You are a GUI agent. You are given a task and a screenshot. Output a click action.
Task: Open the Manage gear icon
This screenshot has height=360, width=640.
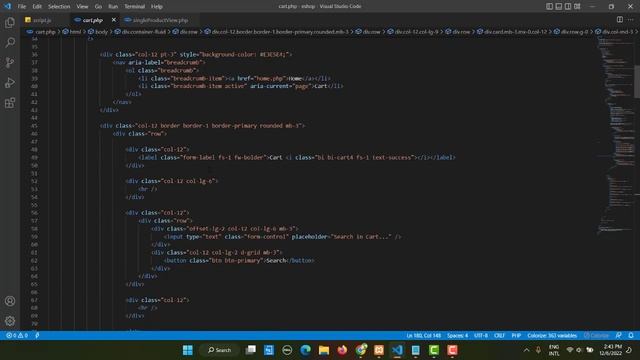[10, 321]
